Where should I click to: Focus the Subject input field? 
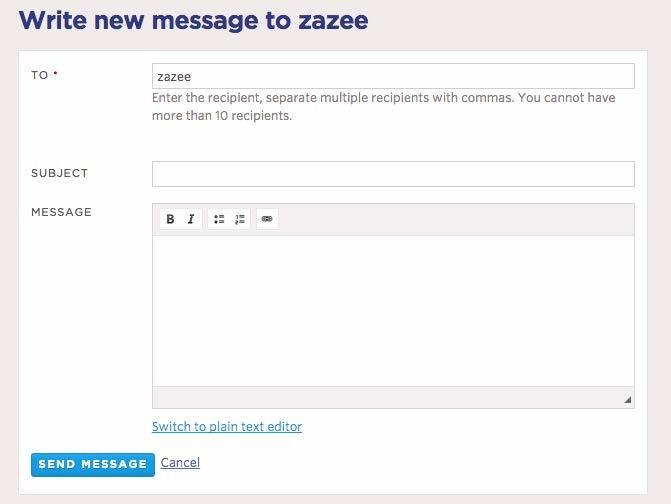pos(393,174)
